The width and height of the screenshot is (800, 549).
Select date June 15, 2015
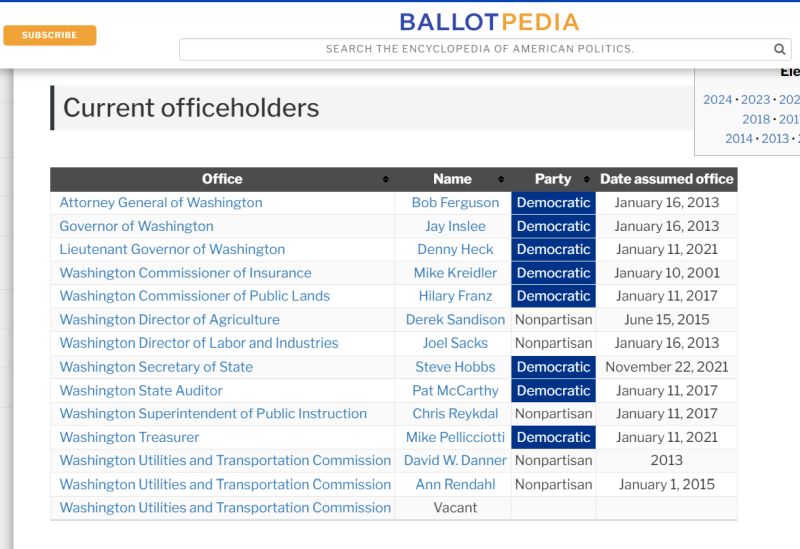(x=666, y=319)
